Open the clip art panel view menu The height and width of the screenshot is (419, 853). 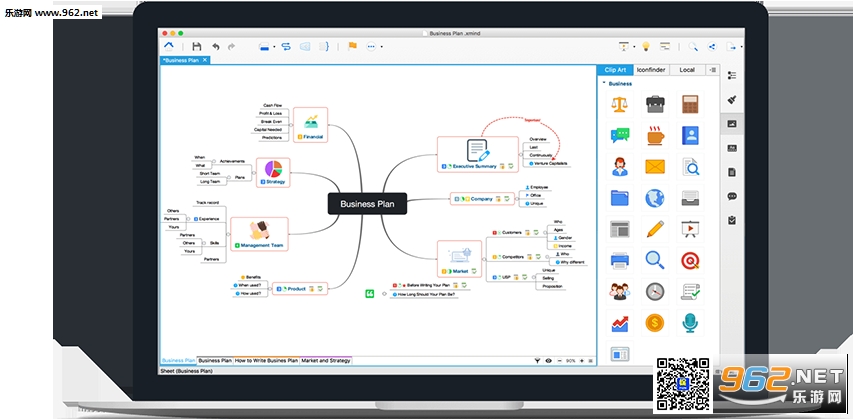click(713, 70)
